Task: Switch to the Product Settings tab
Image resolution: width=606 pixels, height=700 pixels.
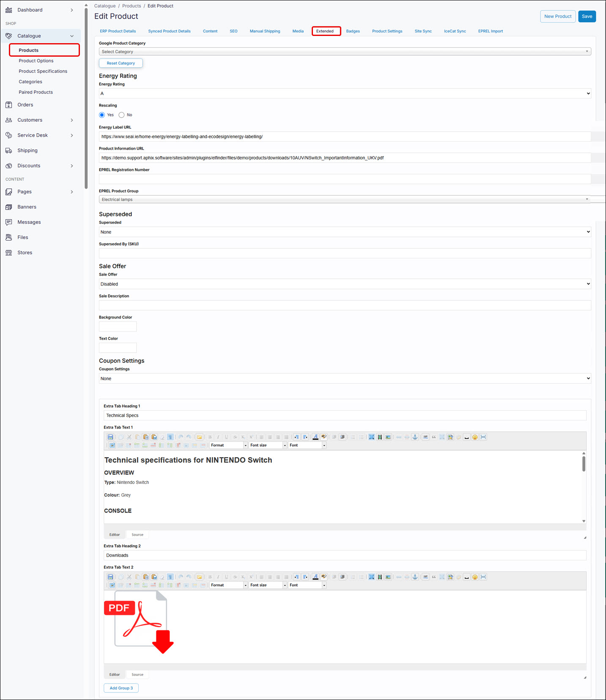Action: point(387,31)
